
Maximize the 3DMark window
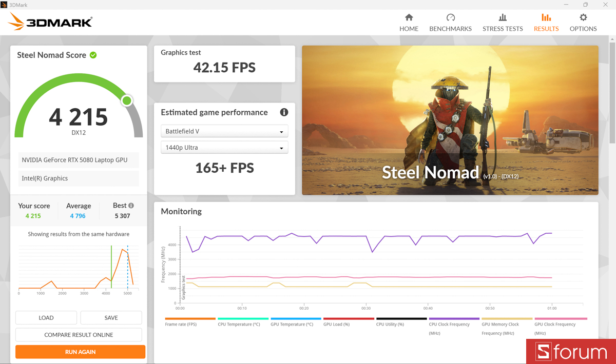pyautogui.click(x=585, y=5)
